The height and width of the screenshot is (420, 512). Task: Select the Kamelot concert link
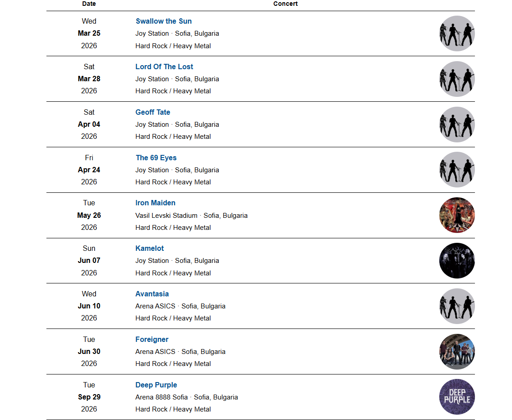point(150,248)
